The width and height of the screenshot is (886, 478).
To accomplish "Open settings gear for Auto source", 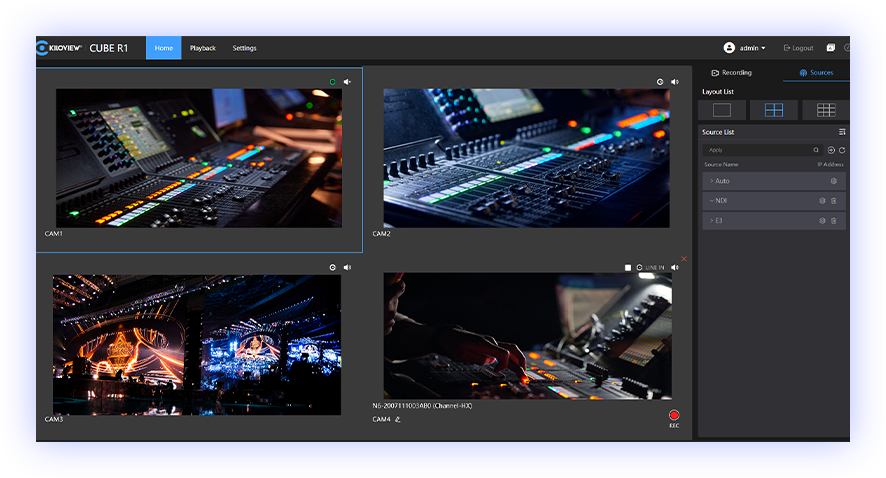I will (834, 181).
